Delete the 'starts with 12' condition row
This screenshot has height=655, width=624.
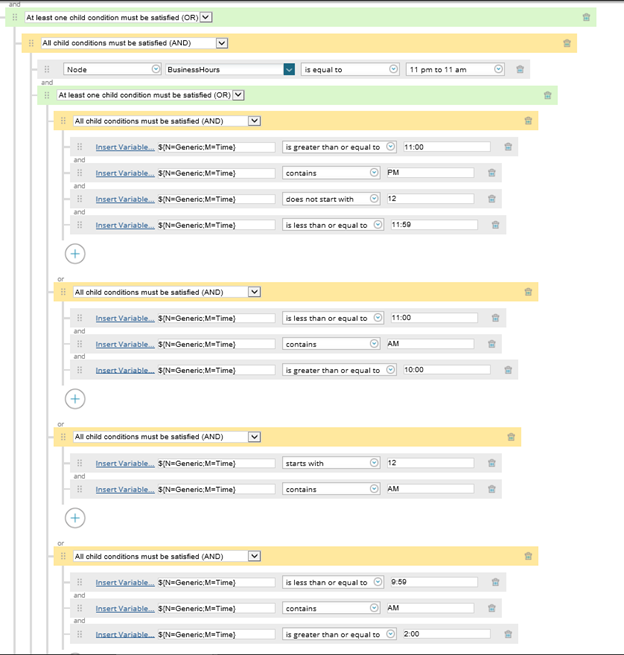point(492,463)
